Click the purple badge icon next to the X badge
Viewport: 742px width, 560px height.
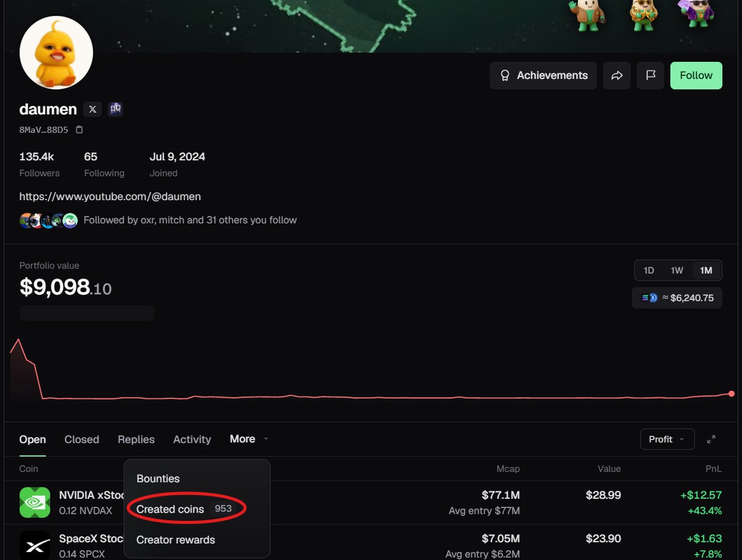116,109
